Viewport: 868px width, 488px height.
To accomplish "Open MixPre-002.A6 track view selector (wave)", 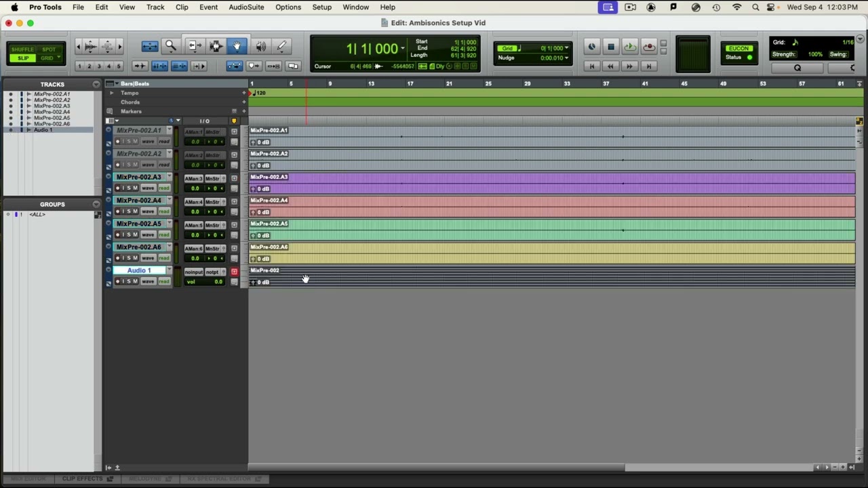I will (x=148, y=258).
